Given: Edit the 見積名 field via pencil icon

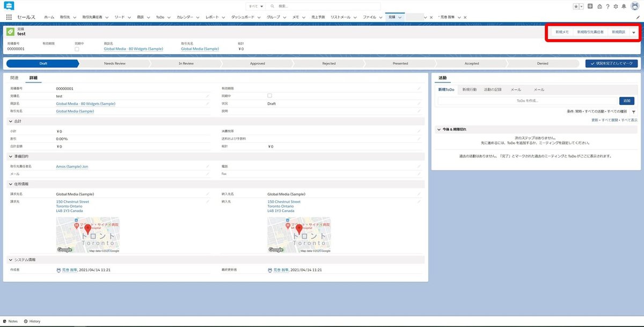Looking at the screenshot, I should pos(208,96).
